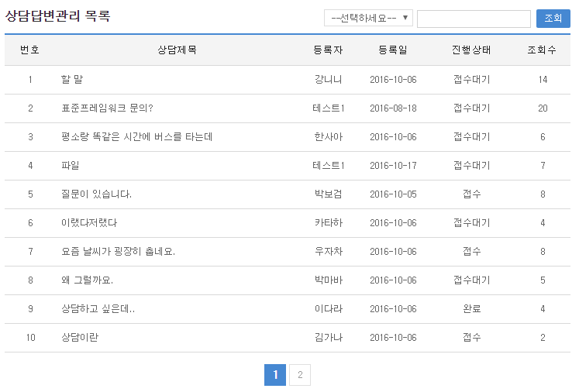
Task: Open the '--선택하세요--' search condition dropdown
Action: tap(368, 19)
